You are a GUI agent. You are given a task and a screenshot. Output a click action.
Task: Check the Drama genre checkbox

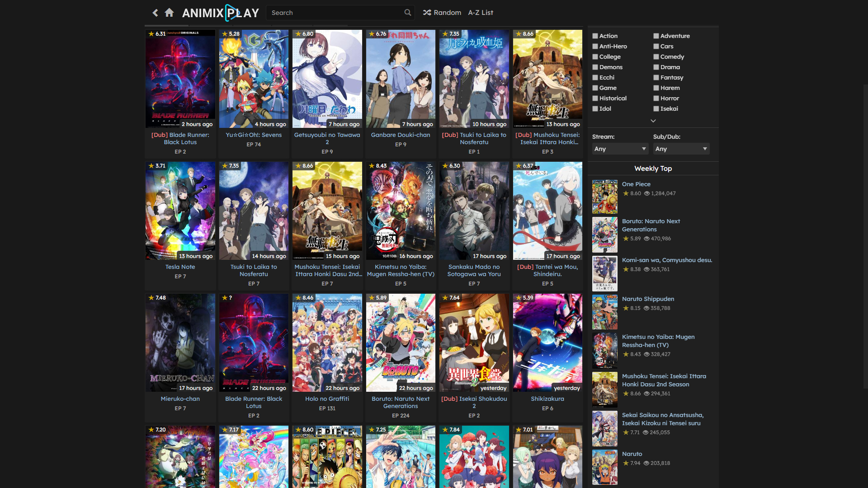[656, 67]
